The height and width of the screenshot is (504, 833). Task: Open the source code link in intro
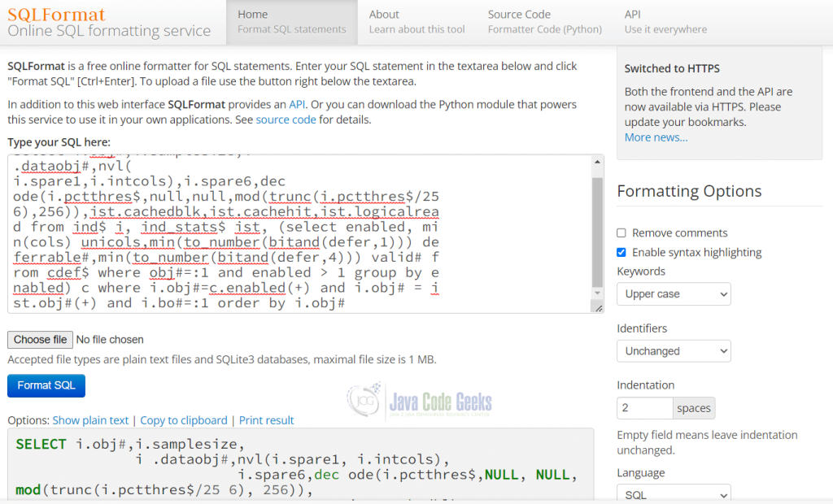tap(286, 120)
